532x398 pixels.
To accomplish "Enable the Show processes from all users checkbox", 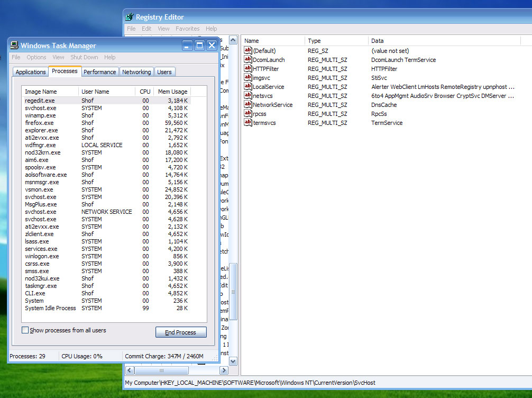I will point(24,330).
